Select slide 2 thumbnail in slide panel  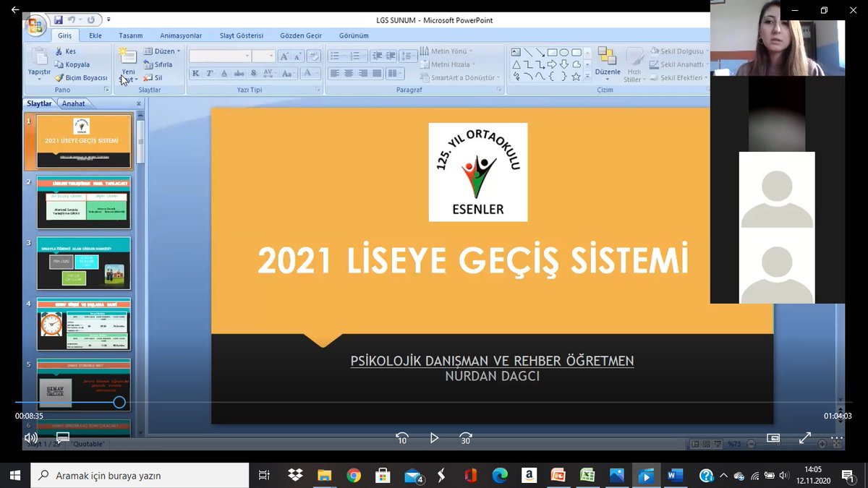(x=84, y=202)
